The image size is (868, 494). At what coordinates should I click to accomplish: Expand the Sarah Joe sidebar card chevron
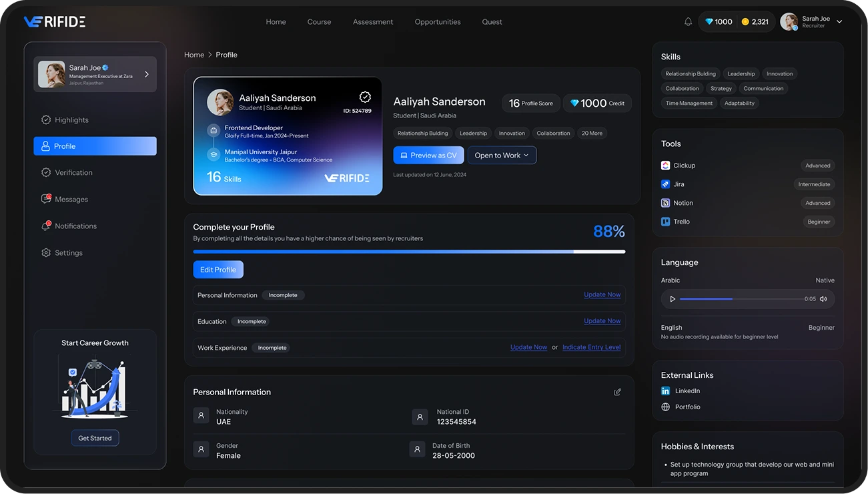point(147,74)
